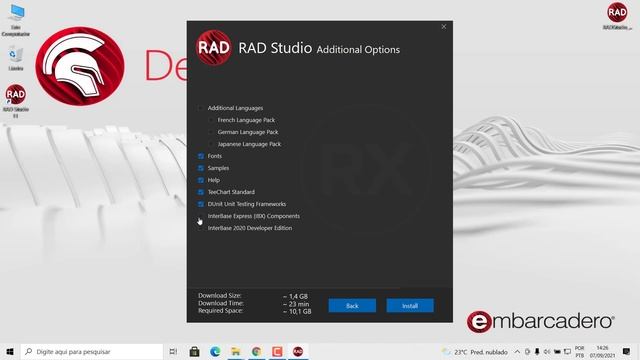Select the RADStudio installer icon on desktop top-right
The image size is (640, 360).
tap(617, 16)
